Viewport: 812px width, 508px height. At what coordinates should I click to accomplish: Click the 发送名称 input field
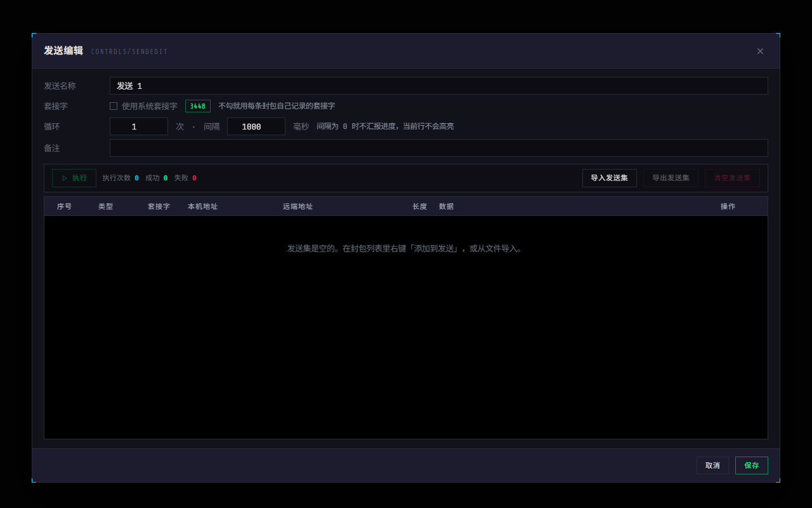coord(439,86)
